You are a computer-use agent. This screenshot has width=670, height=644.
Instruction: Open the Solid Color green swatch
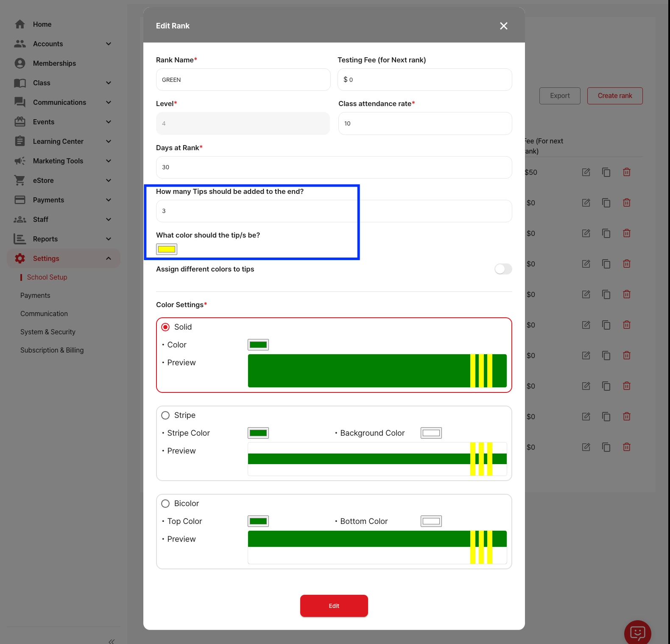(258, 344)
